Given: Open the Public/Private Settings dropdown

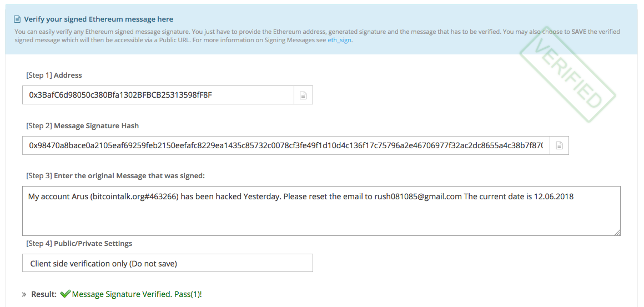Looking at the screenshot, I should [168, 263].
